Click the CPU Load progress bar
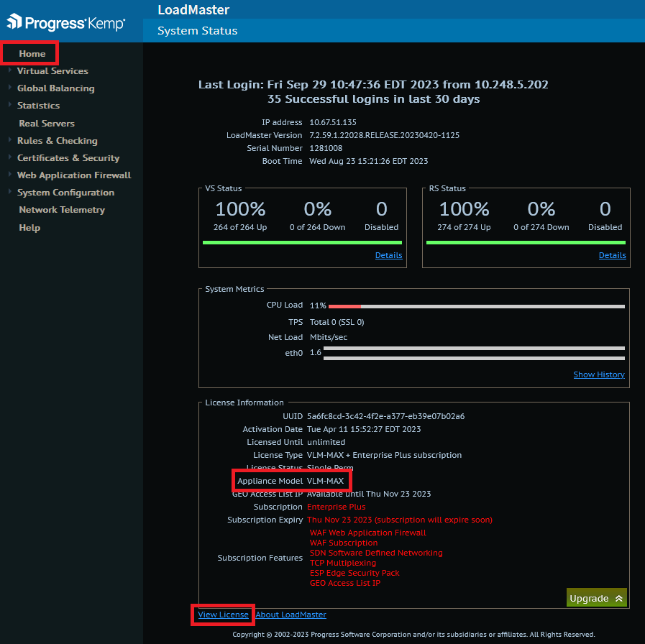 pos(477,306)
